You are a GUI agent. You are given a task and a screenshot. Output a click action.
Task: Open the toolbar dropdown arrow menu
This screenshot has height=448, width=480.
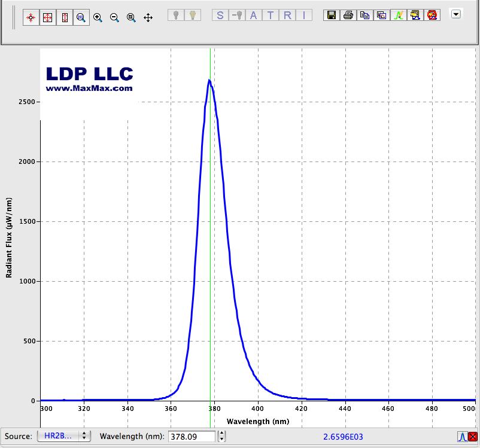[x=456, y=14]
